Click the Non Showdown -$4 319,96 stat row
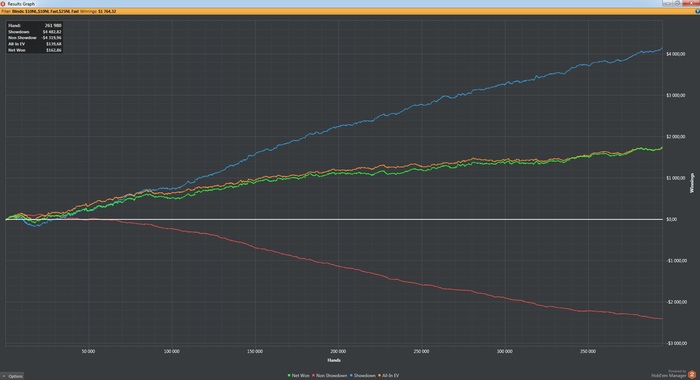 coord(35,38)
